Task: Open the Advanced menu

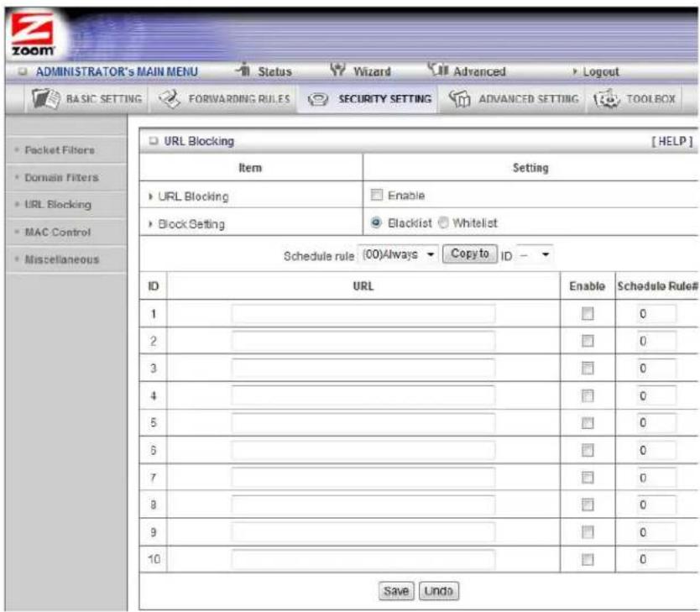Action: [x=479, y=71]
